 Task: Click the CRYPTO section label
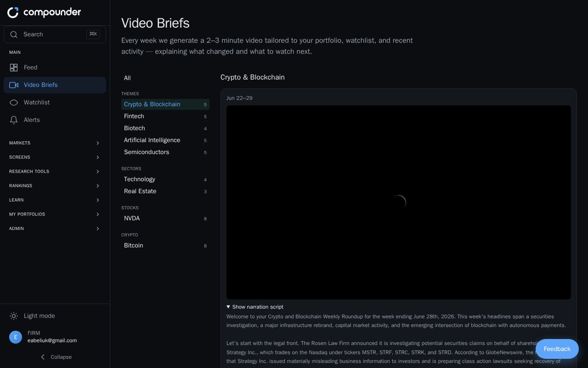130,235
